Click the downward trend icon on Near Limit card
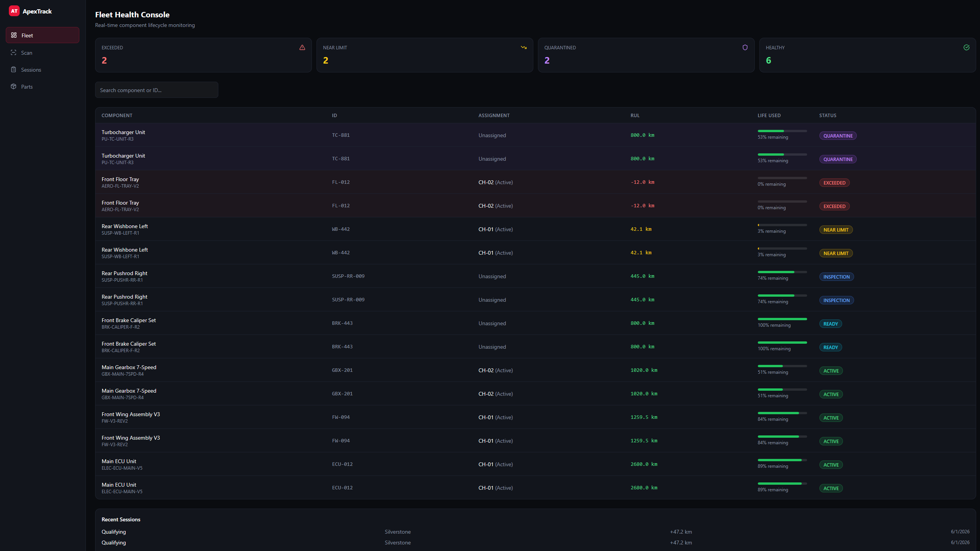The image size is (980, 551). point(524,47)
